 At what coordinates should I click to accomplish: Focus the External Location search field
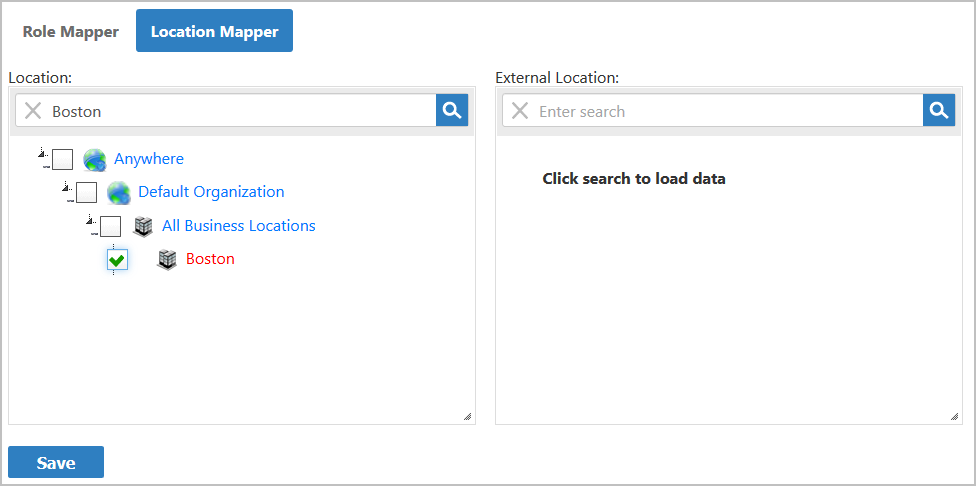point(725,111)
